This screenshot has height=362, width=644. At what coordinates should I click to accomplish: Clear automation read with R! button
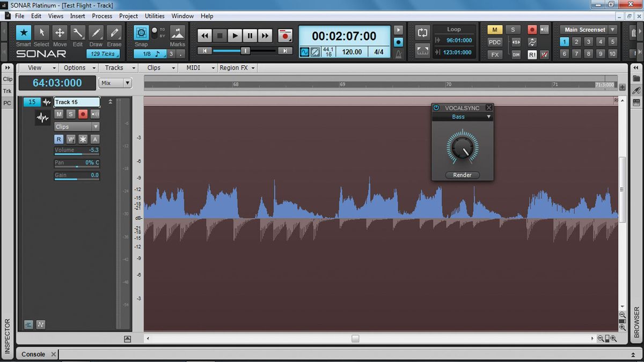click(x=532, y=55)
